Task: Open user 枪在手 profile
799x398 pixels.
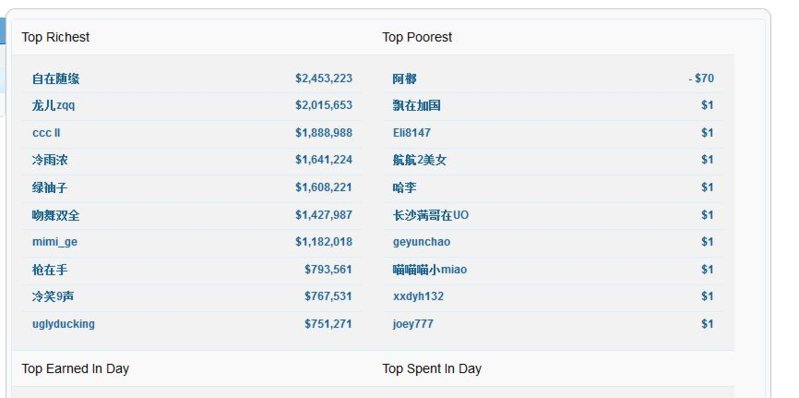Action: tap(50, 270)
